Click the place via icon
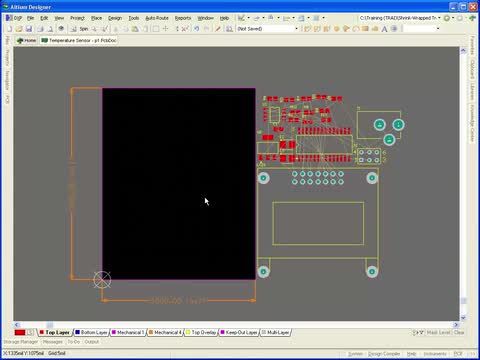The width and height of the screenshot is (480, 360). coord(346,29)
